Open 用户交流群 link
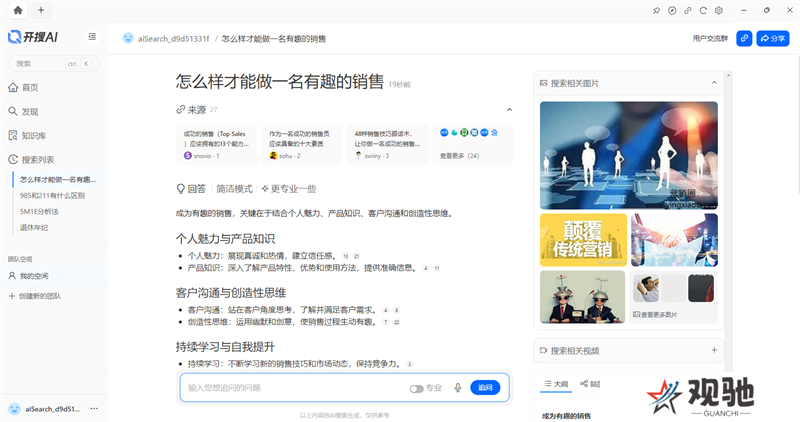The image size is (800, 422). point(710,38)
